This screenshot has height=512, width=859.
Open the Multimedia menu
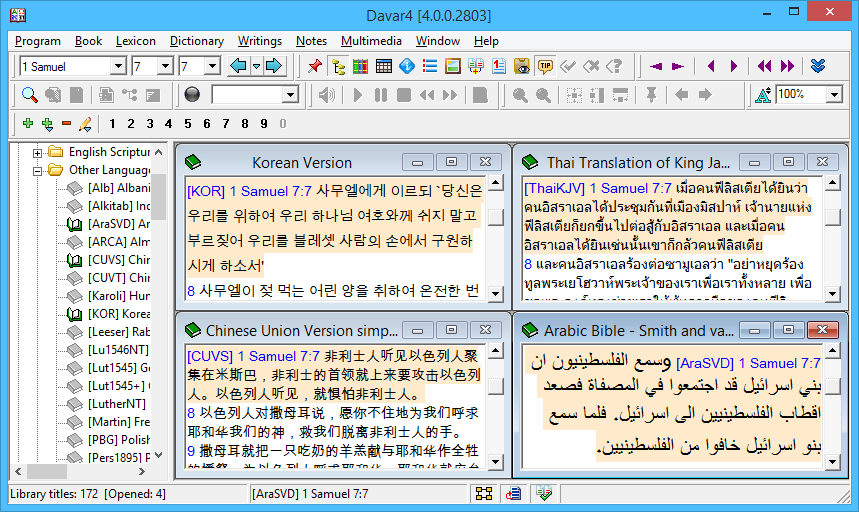coord(371,41)
